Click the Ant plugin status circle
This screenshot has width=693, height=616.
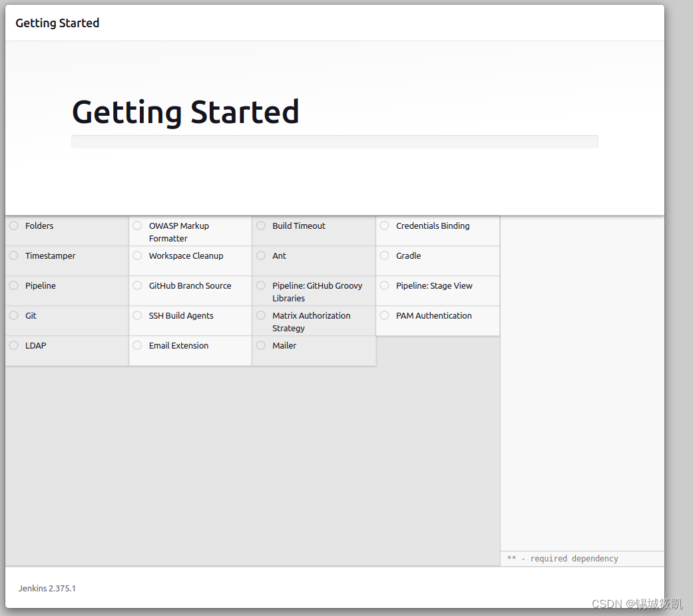click(261, 255)
